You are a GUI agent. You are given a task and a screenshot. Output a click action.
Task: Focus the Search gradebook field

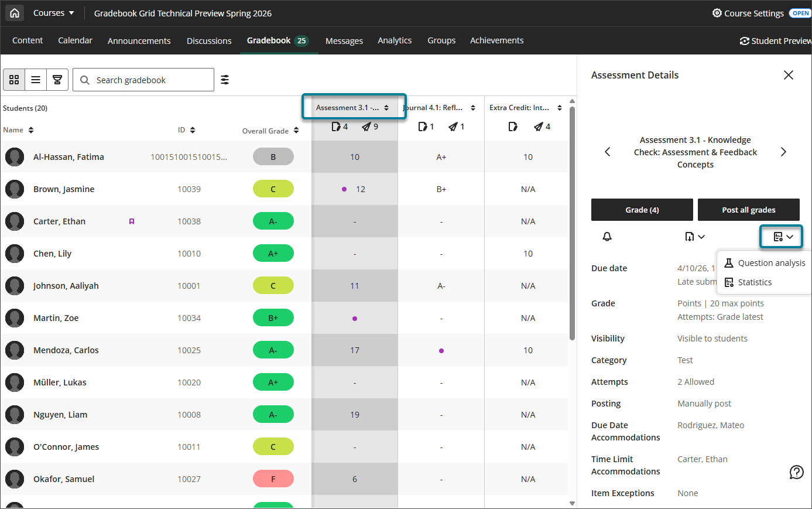click(143, 80)
